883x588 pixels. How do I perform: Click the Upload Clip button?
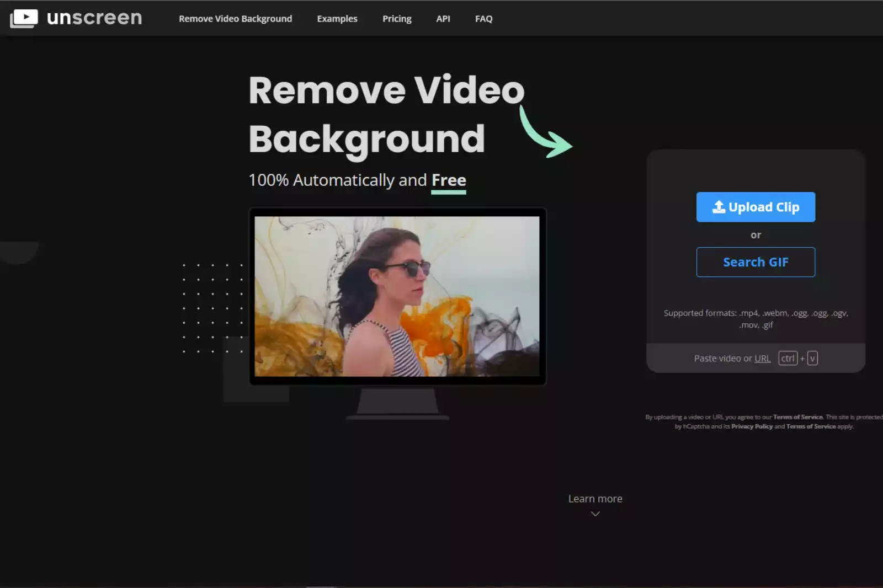[756, 207]
